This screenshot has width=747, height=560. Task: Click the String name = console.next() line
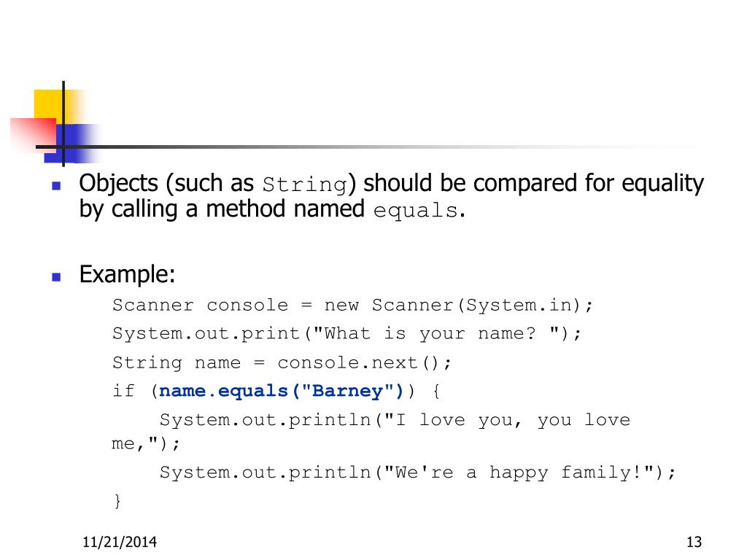[x=282, y=363]
